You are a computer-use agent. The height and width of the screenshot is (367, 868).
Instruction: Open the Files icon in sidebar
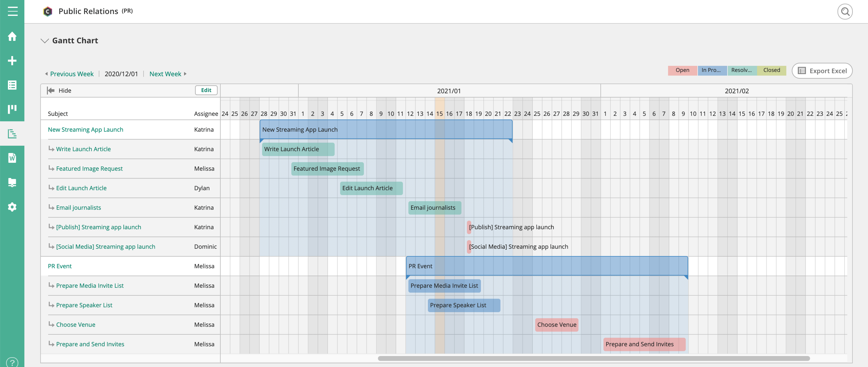pos(12,182)
